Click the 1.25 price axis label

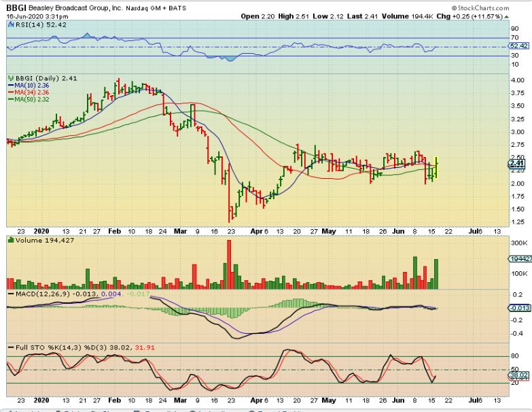click(518, 222)
